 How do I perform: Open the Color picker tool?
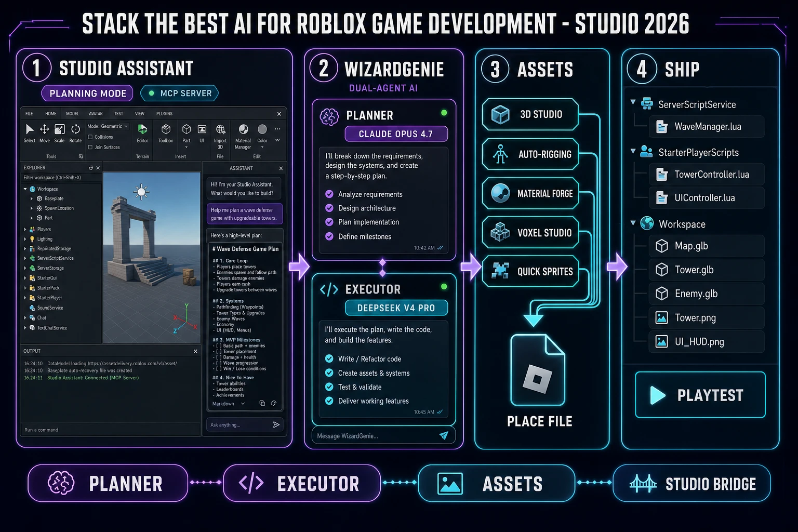(x=262, y=135)
